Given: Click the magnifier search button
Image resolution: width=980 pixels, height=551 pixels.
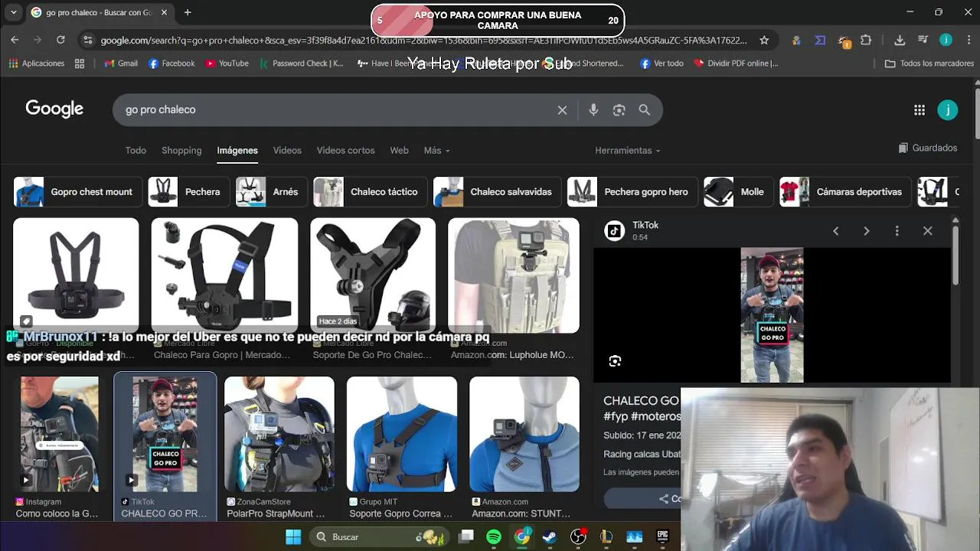Looking at the screenshot, I should (645, 110).
